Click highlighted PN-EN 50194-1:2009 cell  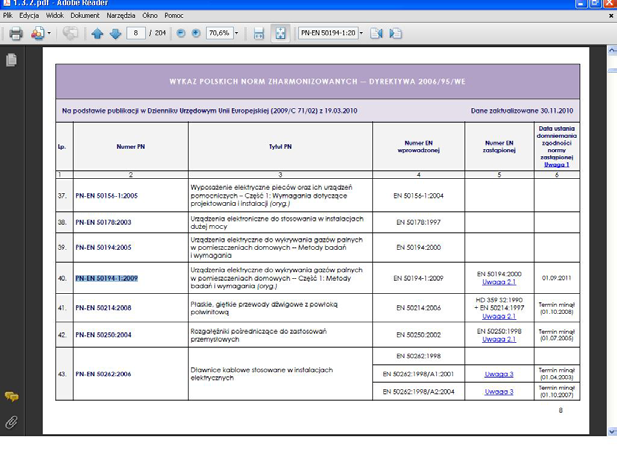coord(107,278)
